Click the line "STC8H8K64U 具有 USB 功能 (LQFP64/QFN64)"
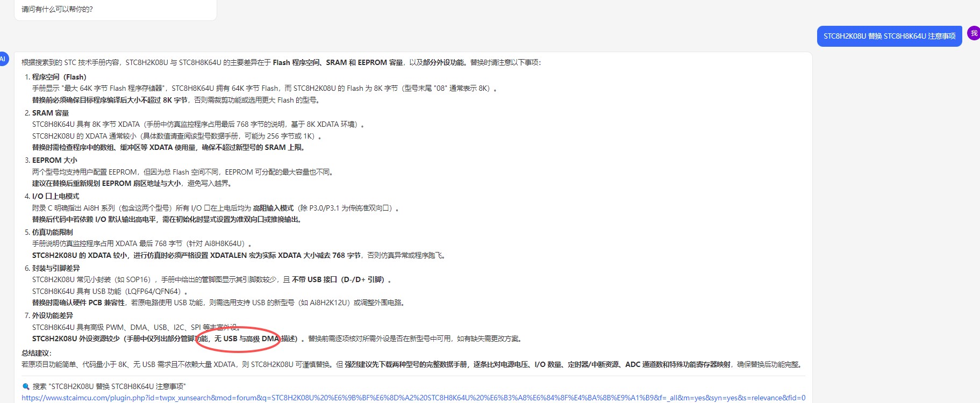This screenshot has height=403, width=980. (x=111, y=291)
